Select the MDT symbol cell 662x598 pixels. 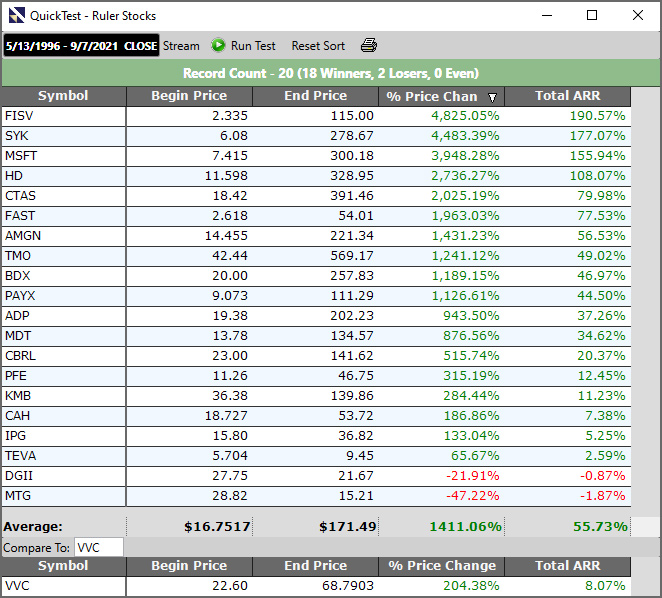63,336
